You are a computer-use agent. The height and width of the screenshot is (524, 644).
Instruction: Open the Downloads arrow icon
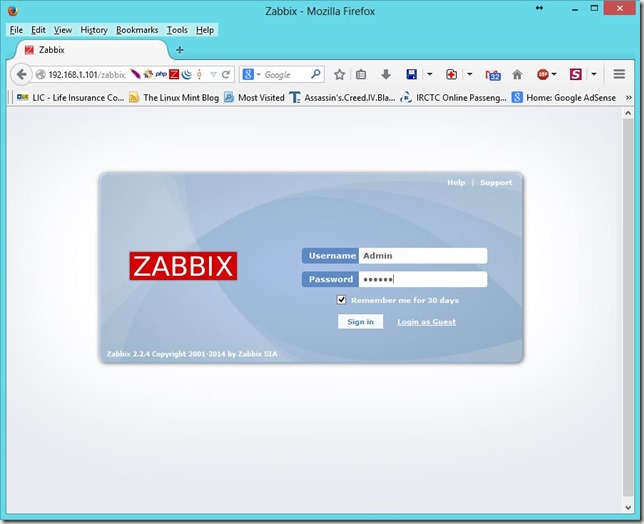click(x=386, y=74)
